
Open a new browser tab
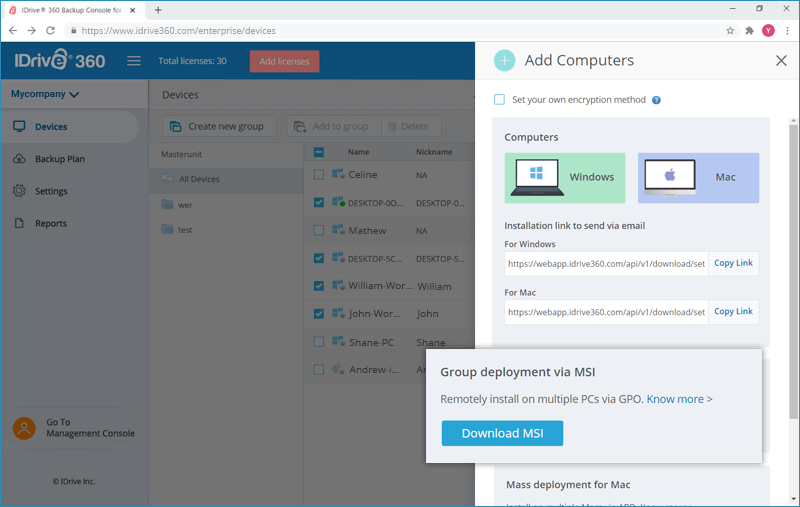pos(158,10)
